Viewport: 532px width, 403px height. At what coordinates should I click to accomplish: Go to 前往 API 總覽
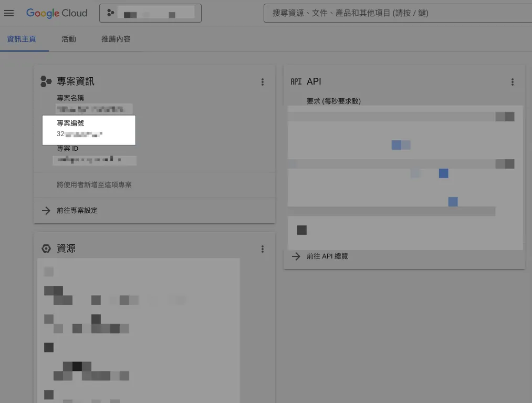click(x=327, y=256)
